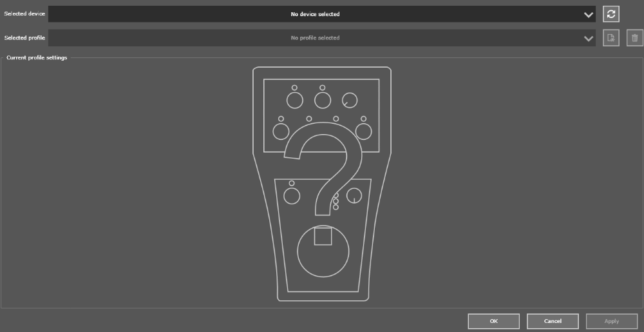Click the delete profile trash icon
Screen dimensions: 644x332
tap(634, 38)
